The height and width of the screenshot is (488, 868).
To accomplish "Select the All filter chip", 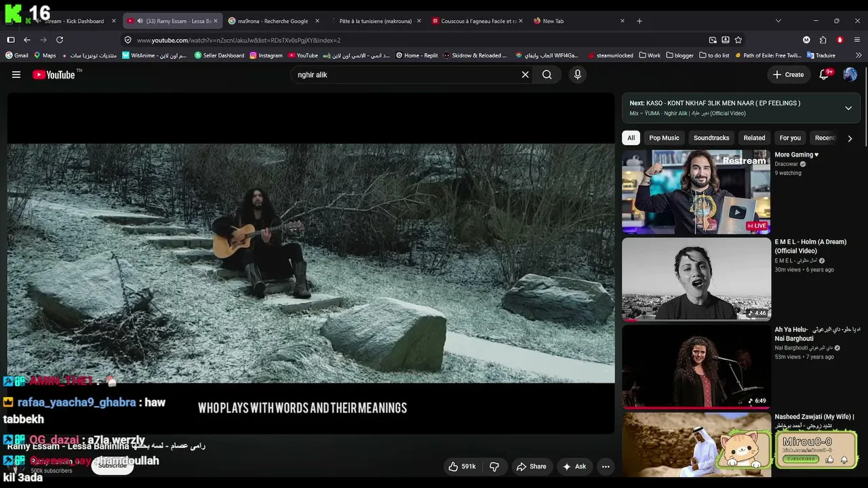I will [x=631, y=138].
